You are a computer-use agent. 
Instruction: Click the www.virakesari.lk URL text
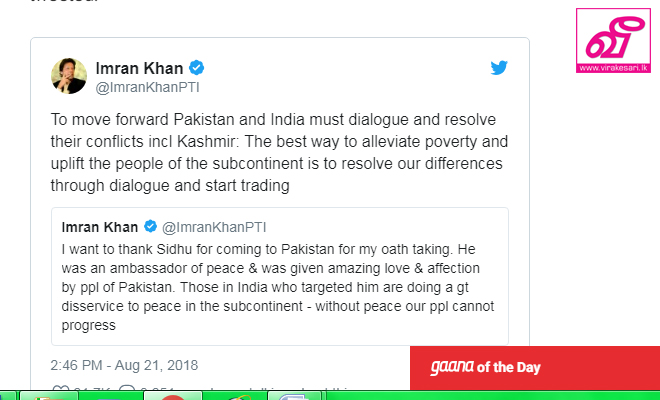click(x=613, y=68)
